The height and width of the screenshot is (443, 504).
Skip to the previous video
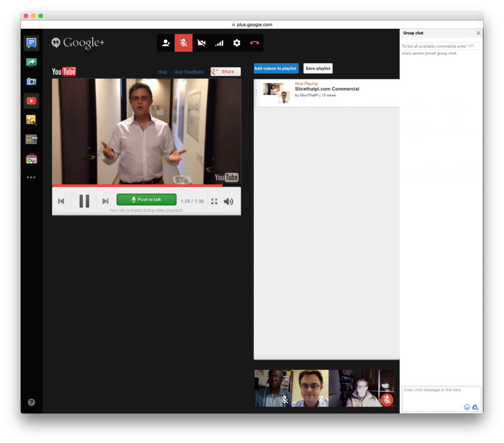[61, 201]
